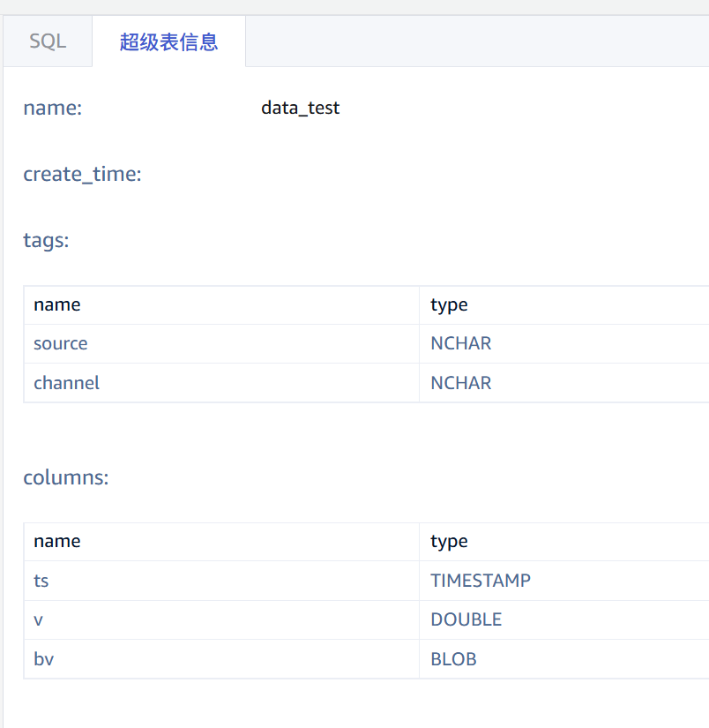Click the data_test name value

click(300, 108)
